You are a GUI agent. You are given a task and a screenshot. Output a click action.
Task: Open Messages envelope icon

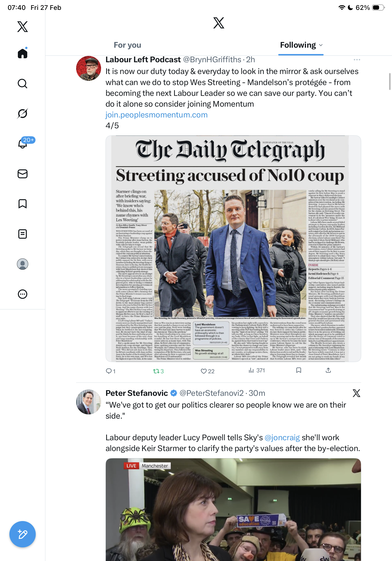click(x=23, y=174)
